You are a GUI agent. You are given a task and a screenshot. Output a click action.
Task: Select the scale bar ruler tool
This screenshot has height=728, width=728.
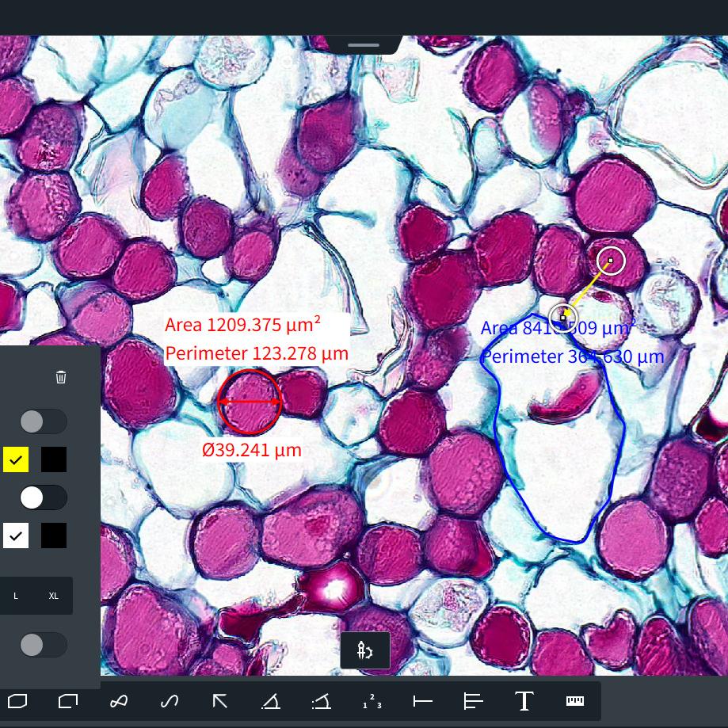click(x=575, y=701)
